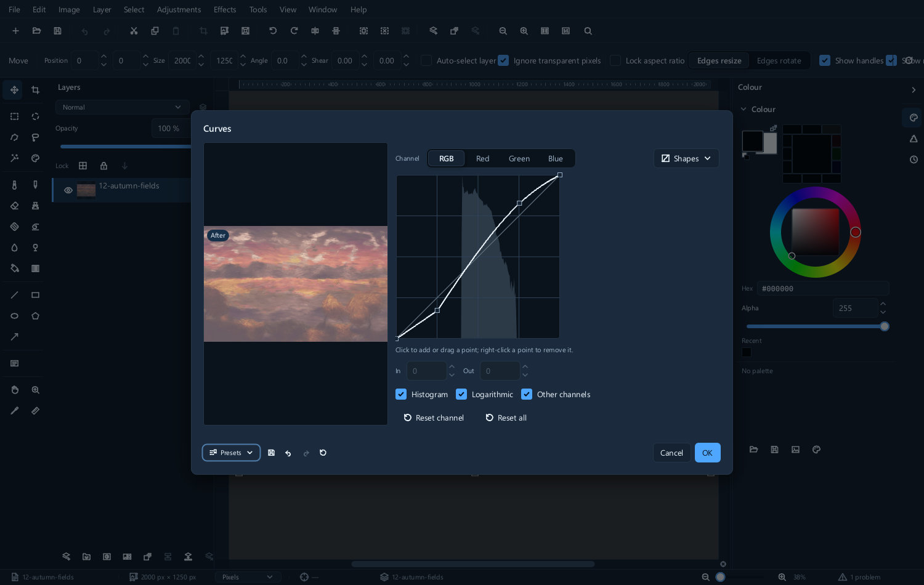Viewport: 924px width, 585px height.
Task: Increase the curve Out value stepper
Action: (x=525, y=366)
